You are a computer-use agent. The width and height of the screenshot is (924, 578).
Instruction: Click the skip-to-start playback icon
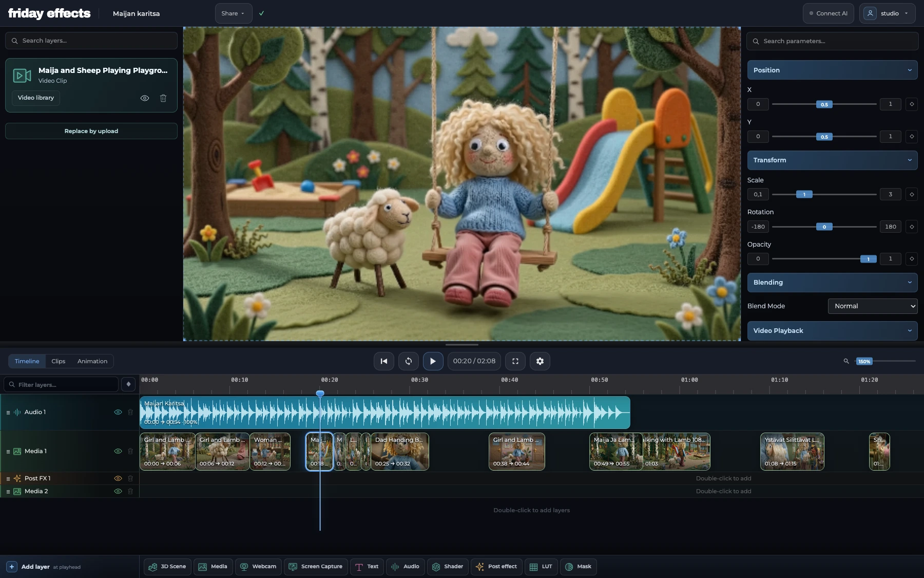tap(384, 361)
